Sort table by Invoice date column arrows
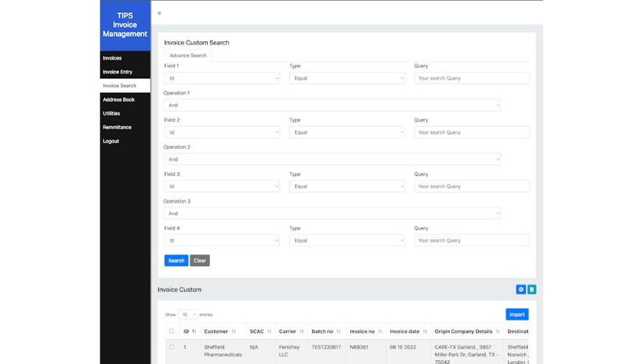The width and height of the screenshot is (643, 364). [425, 332]
